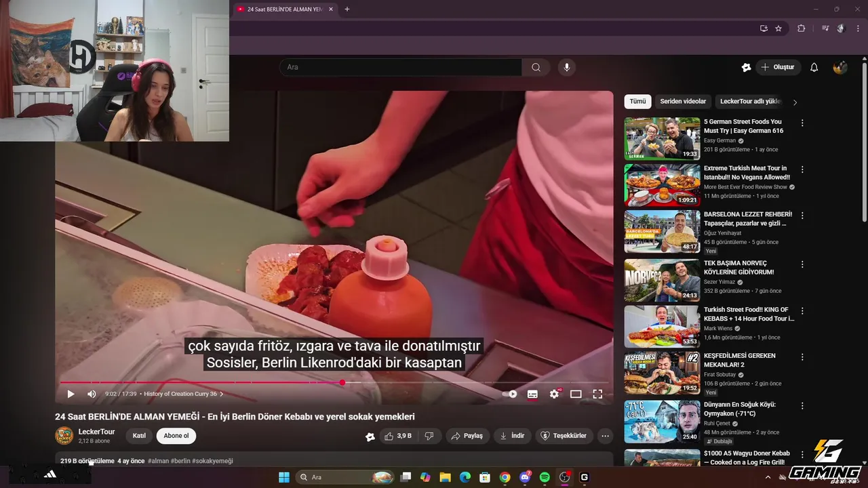Open Discord from the taskbar

(x=525, y=477)
